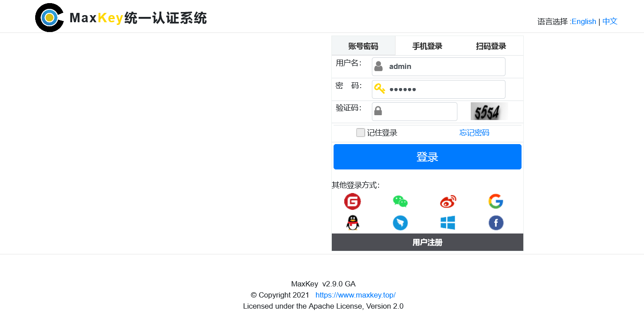Choose WeChat login icon

(400, 202)
